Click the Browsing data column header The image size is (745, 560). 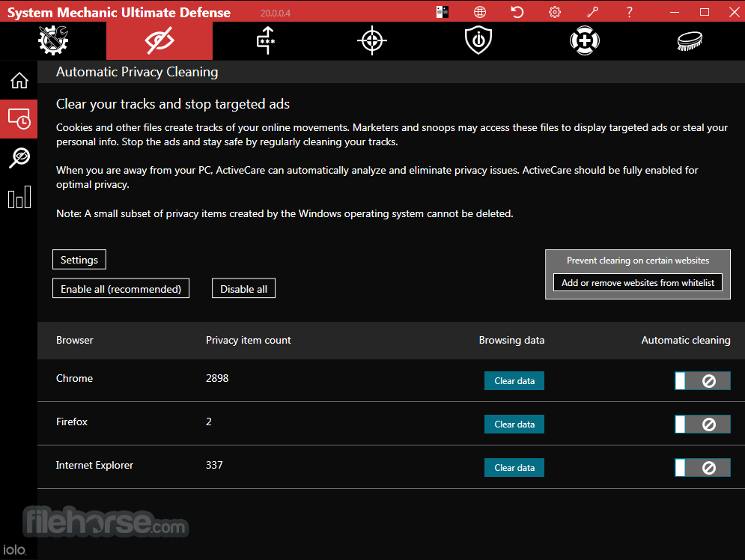511,340
